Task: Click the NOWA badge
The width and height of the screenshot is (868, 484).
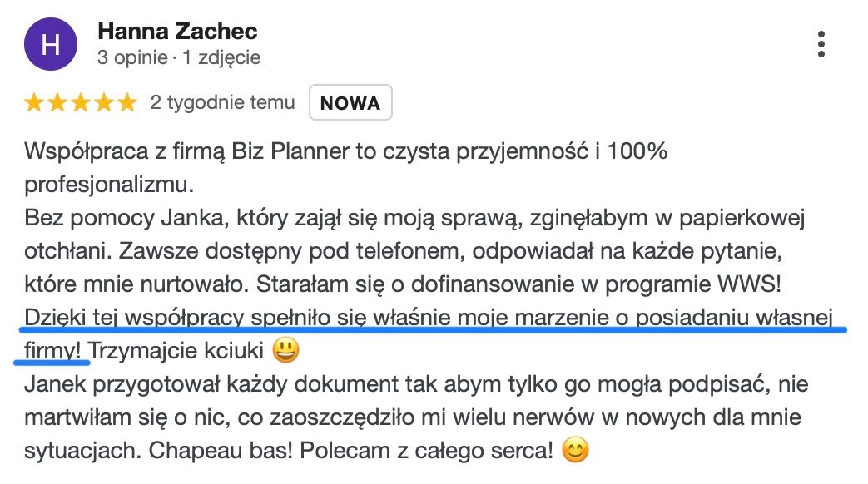Action: point(350,103)
